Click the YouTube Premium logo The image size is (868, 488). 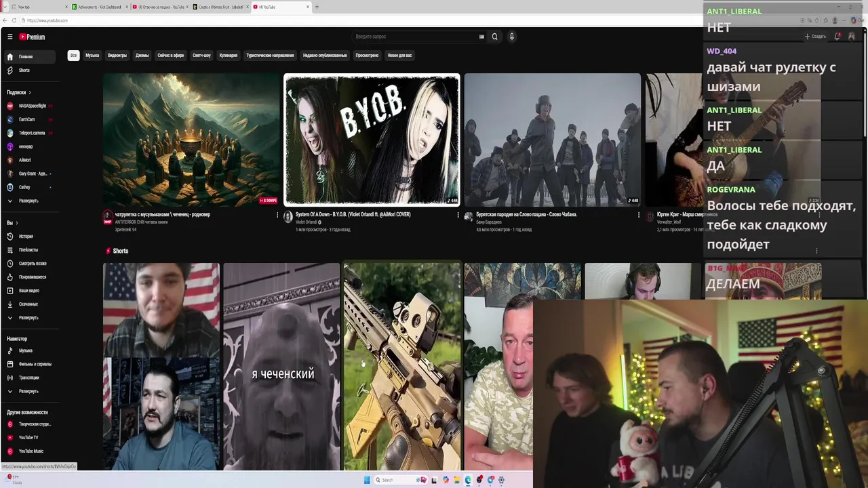pos(32,37)
